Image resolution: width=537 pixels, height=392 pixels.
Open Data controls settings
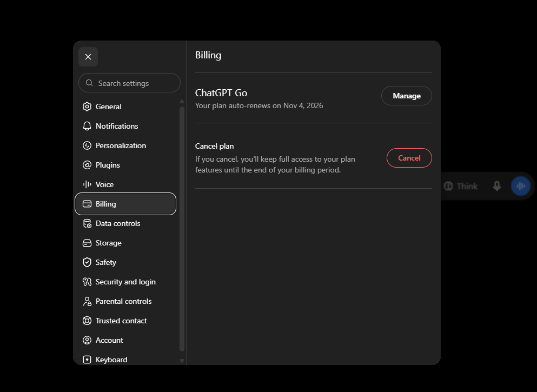pos(125,223)
